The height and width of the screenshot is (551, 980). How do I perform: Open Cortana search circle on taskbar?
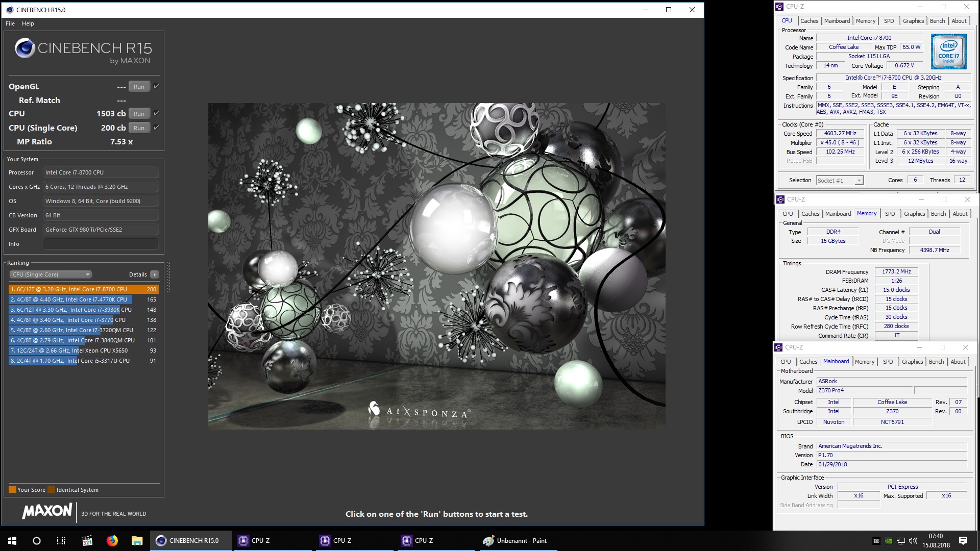(37, 541)
